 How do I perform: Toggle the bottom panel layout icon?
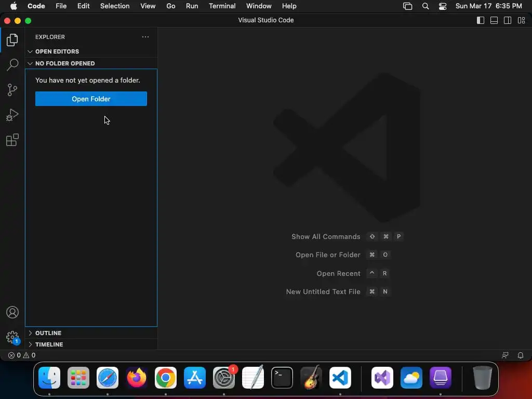point(494,20)
